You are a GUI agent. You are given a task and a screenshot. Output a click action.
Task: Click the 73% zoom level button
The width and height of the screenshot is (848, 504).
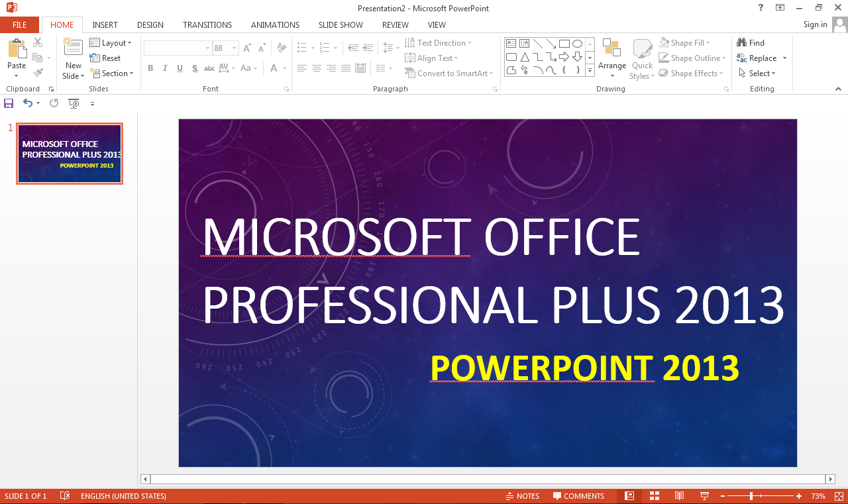[818, 496]
